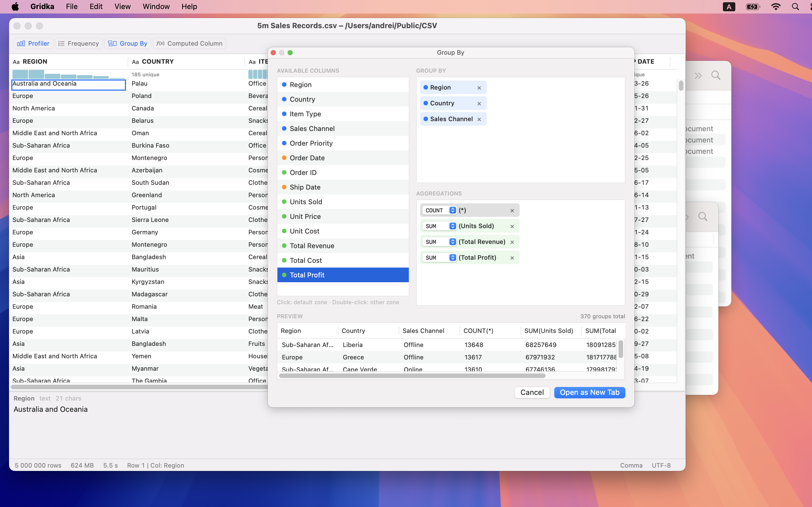Click the Wi-Fi icon in the menu bar
This screenshot has height=507, width=812.
776,6
